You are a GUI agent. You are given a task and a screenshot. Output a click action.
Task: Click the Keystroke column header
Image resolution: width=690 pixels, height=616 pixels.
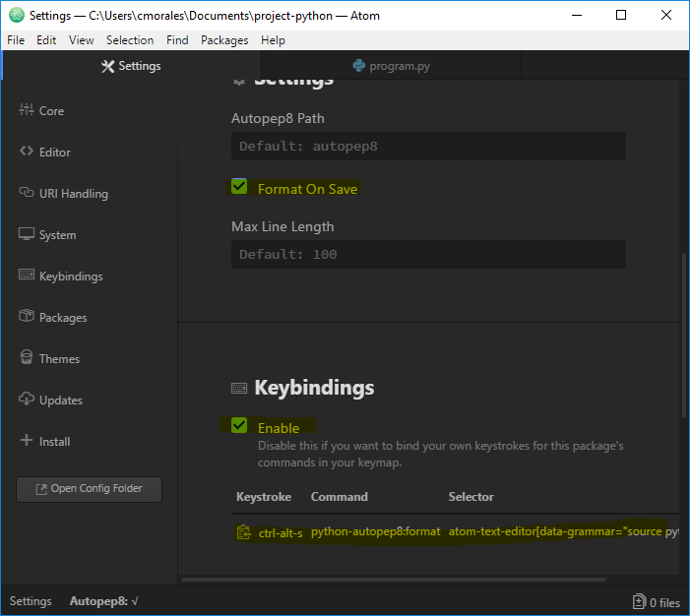point(264,497)
